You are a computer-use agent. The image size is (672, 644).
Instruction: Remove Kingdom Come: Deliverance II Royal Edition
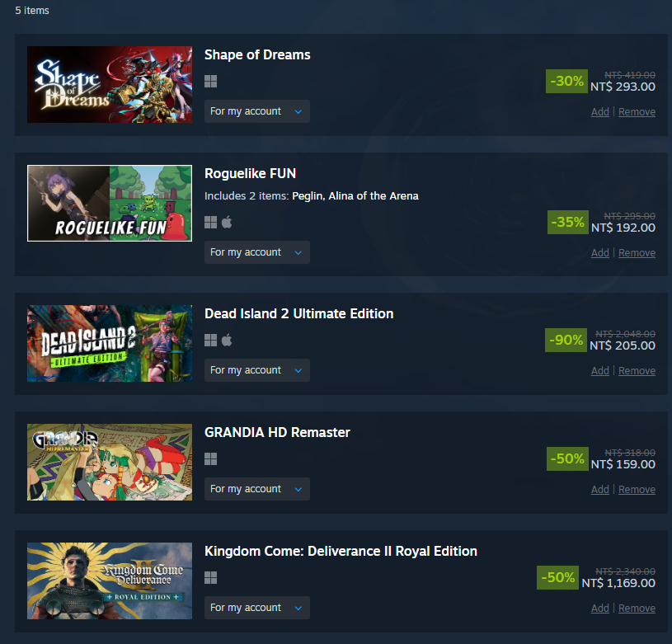click(x=637, y=608)
